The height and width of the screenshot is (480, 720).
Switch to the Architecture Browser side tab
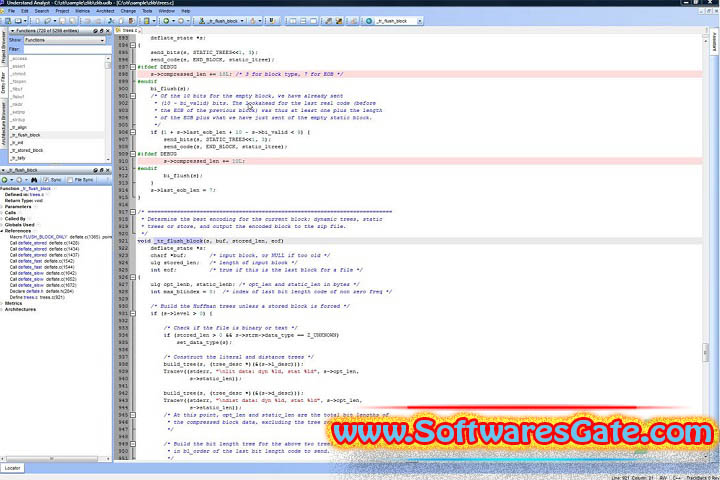(3, 124)
